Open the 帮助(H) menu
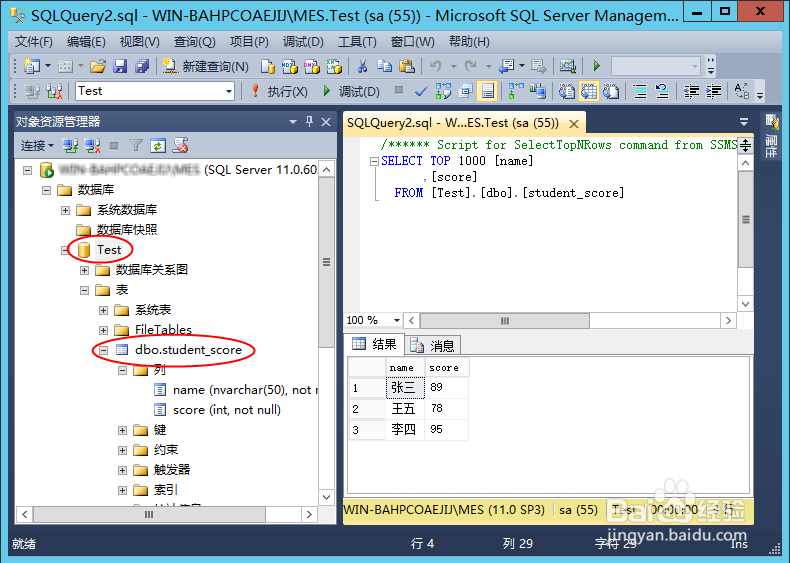This screenshot has height=563, width=790. click(469, 42)
